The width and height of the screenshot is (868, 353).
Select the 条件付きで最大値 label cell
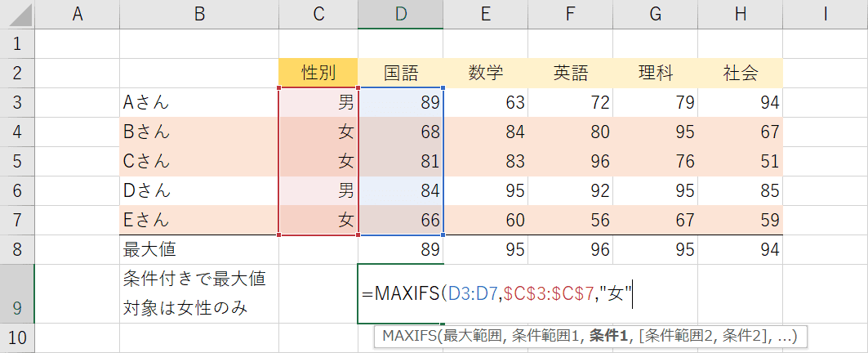[199, 293]
